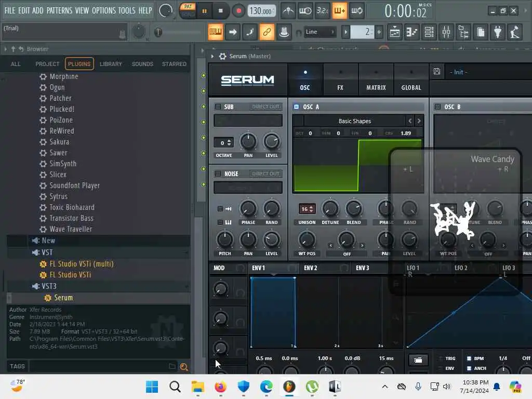
Task: Enable the NOISE oscillator checkbox
Action: pos(218,174)
